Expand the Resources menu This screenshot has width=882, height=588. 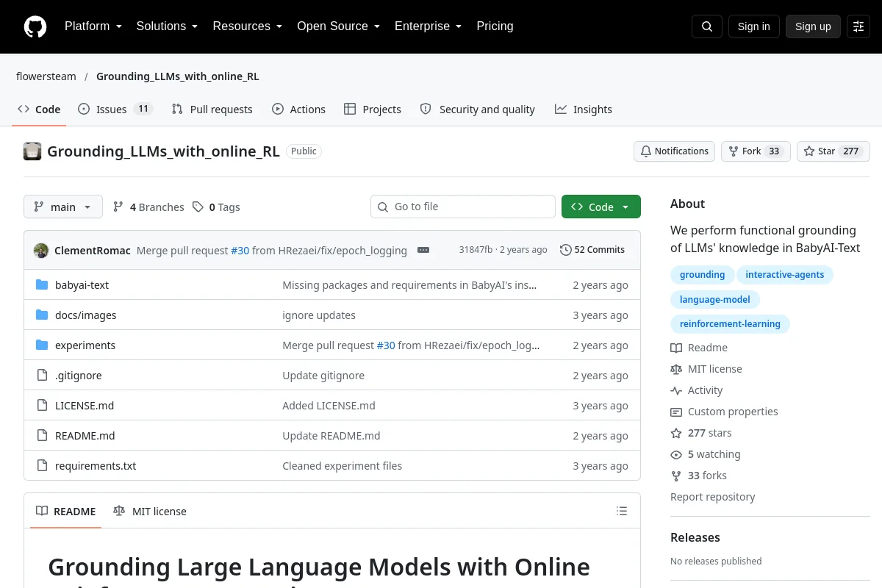click(x=247, y=26)
